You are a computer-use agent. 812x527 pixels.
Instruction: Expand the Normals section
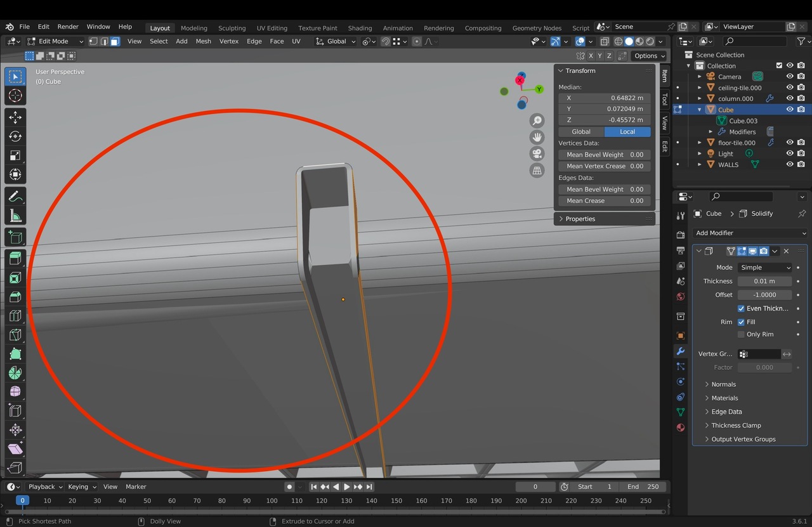[x=723, y=384]
